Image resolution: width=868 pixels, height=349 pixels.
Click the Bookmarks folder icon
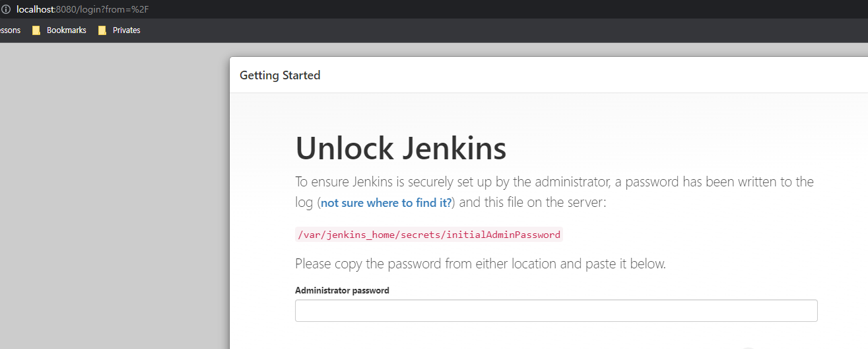point(36,30)
